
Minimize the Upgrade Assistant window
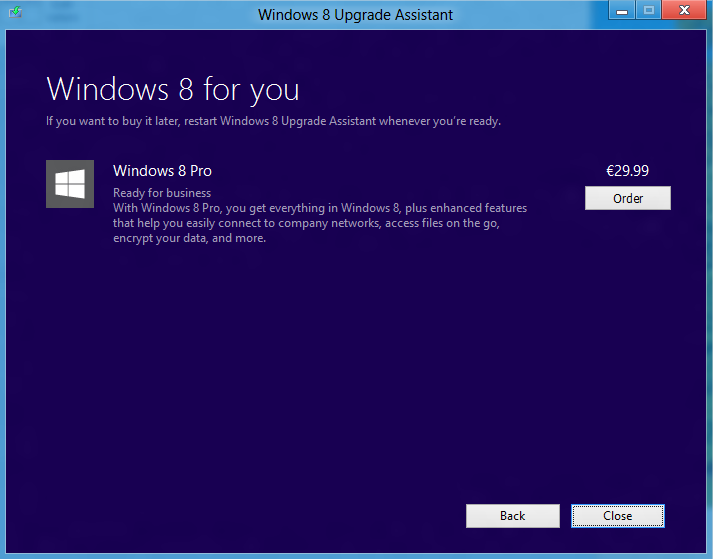click(622, 11)
